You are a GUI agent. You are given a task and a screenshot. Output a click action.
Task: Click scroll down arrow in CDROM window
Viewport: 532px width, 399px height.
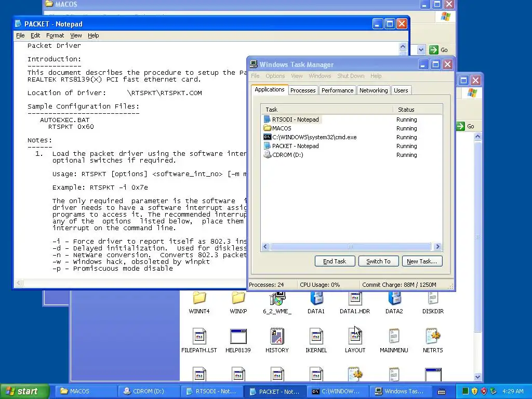[478, 377]
